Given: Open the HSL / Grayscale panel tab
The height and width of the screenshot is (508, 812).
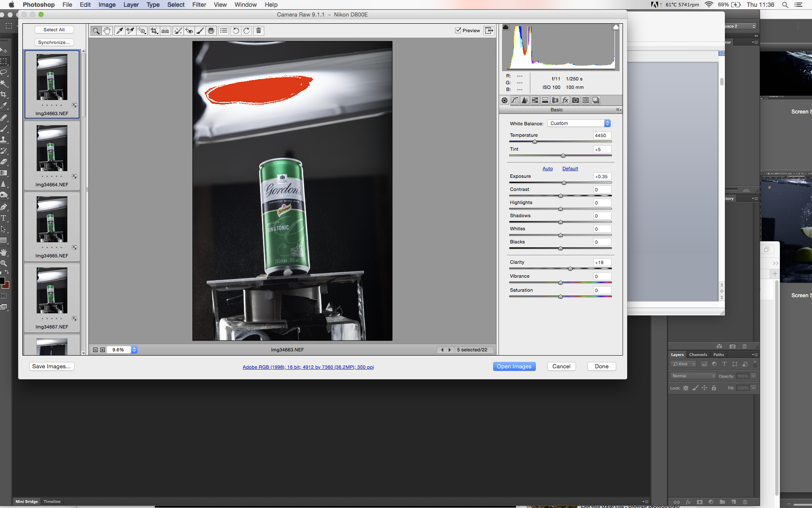Looking at the screenshot, I should [535, 100].
